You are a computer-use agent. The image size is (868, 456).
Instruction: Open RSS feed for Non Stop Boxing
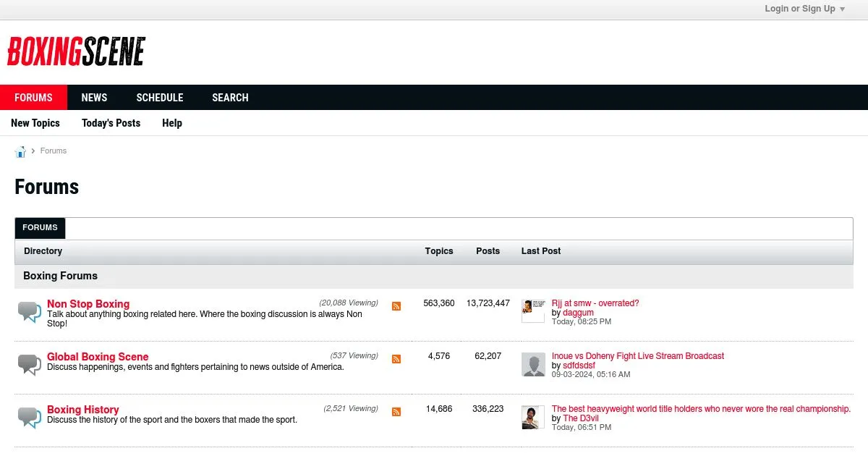(x=396, y=306)
